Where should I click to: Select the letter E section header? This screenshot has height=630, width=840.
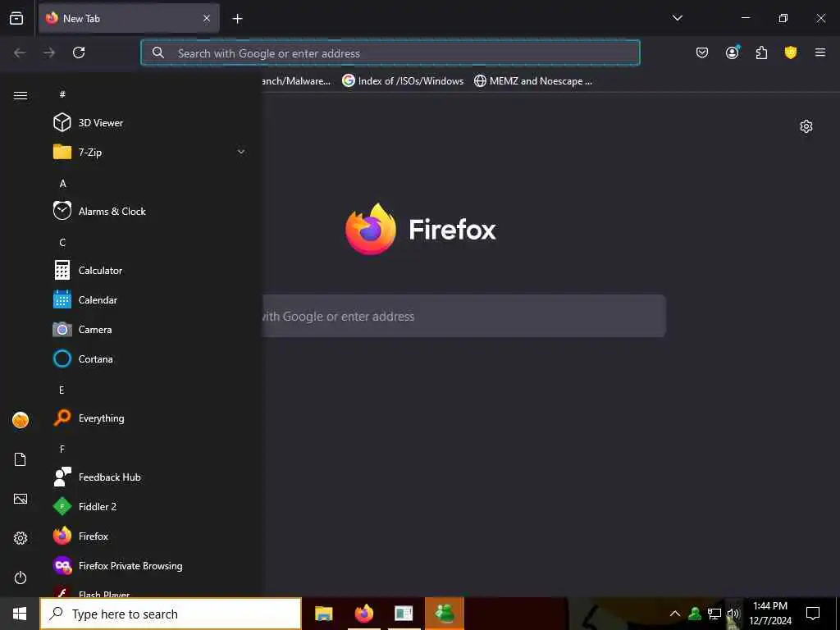pyautogui.click(x=62, y=390)
